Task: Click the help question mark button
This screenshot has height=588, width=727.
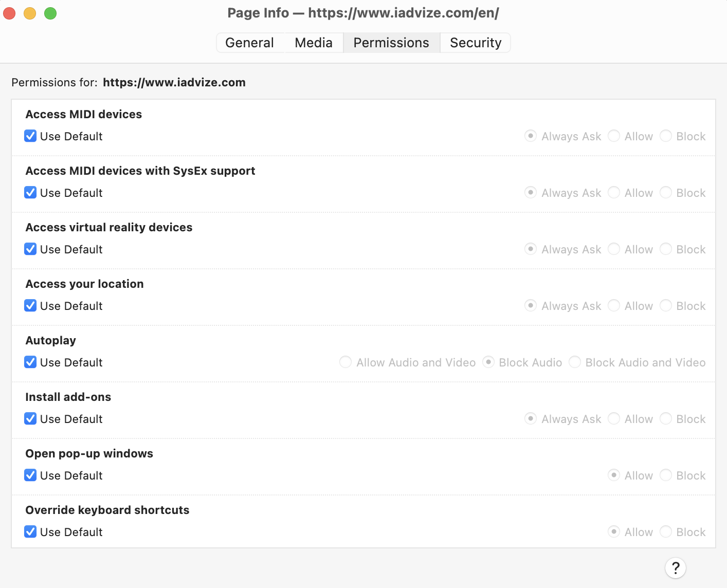Action: coord(676,568)
